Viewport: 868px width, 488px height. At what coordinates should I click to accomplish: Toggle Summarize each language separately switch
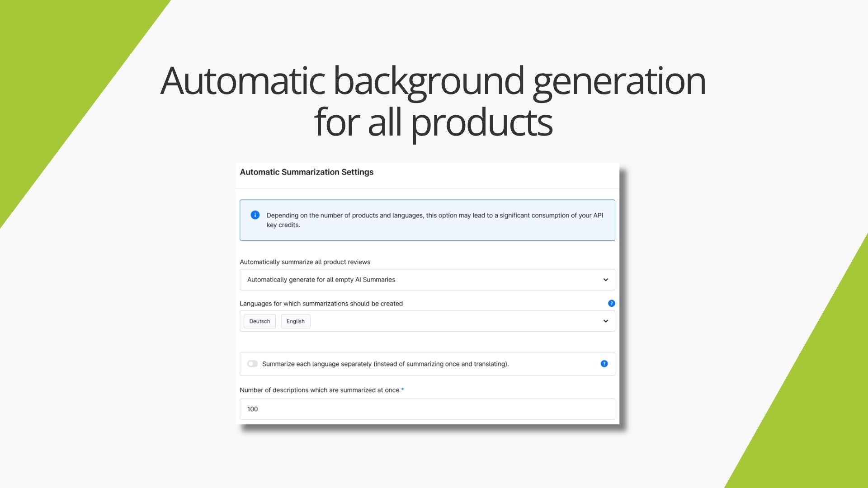coord(252,364)
